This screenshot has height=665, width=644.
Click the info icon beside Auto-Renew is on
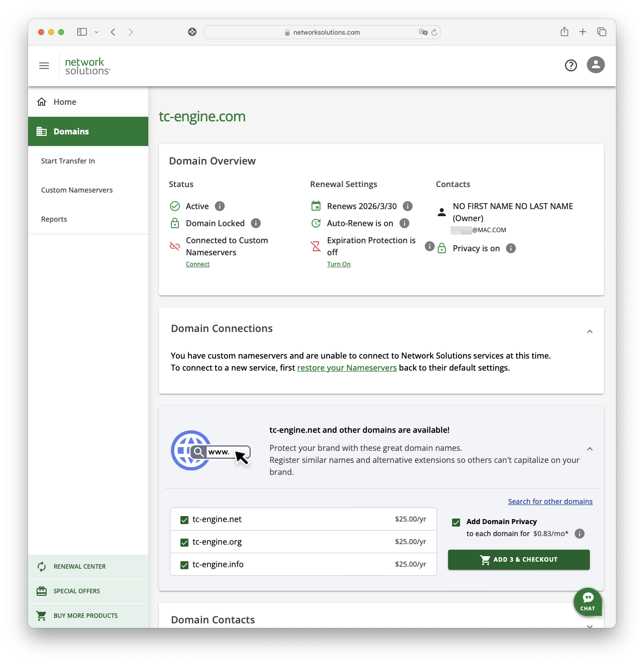[x=404, y=223]
